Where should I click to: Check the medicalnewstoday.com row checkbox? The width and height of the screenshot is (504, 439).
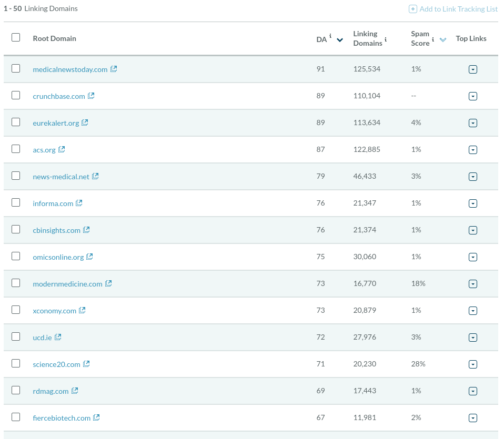(x=16, y=68)
